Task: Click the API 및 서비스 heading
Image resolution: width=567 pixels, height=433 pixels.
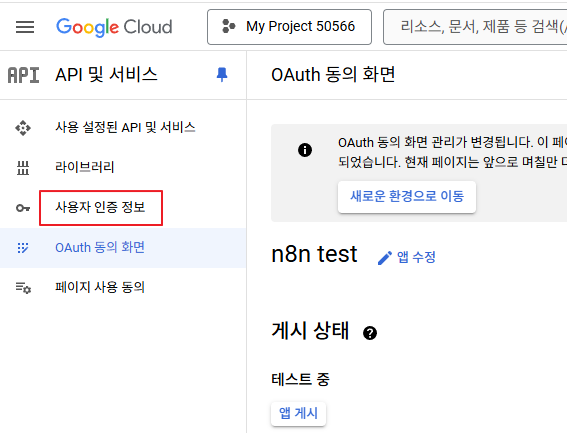Action: [x=106, y=75]
